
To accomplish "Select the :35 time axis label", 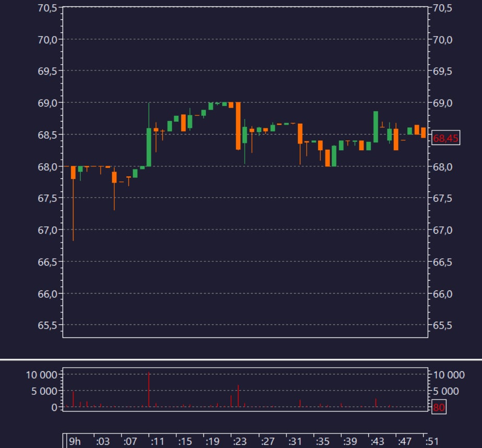I will point(322,441).
